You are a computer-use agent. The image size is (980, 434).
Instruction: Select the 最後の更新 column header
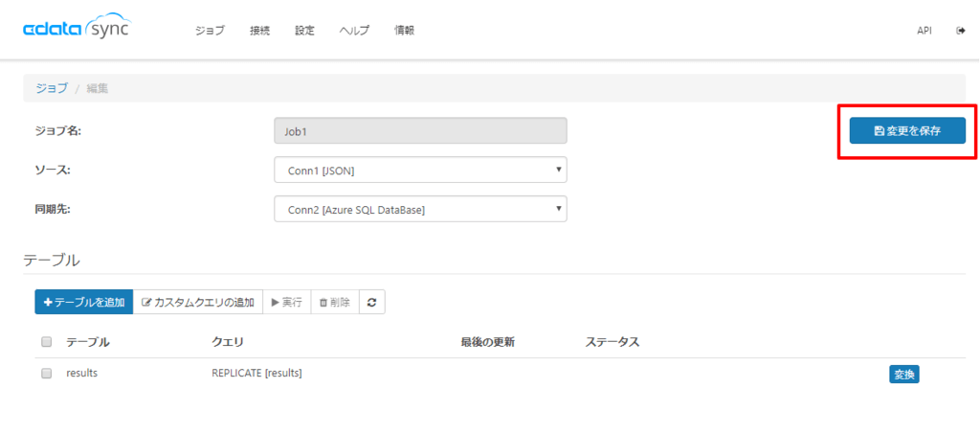(x=487, y=342)
